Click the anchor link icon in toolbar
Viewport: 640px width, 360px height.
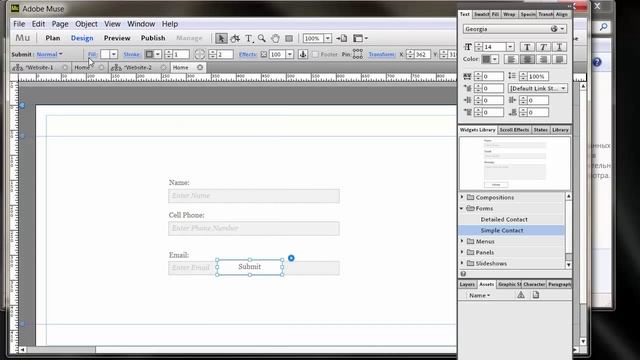coord(302,54)
